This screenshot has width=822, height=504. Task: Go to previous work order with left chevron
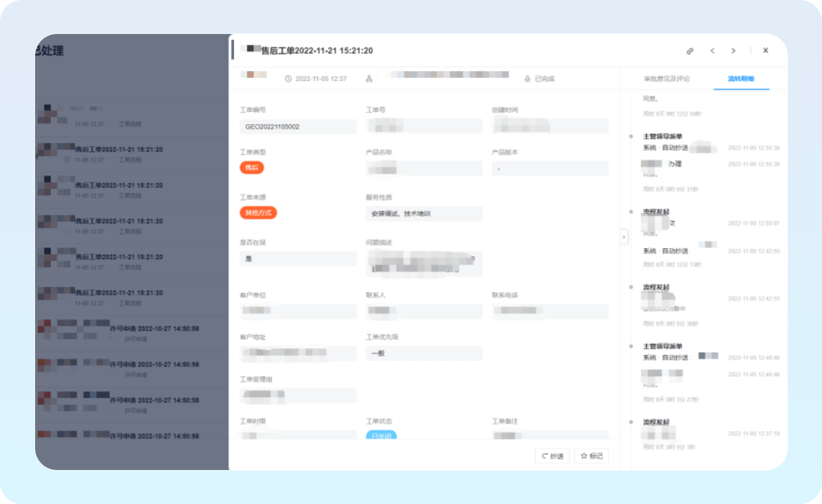pos(712,51)
